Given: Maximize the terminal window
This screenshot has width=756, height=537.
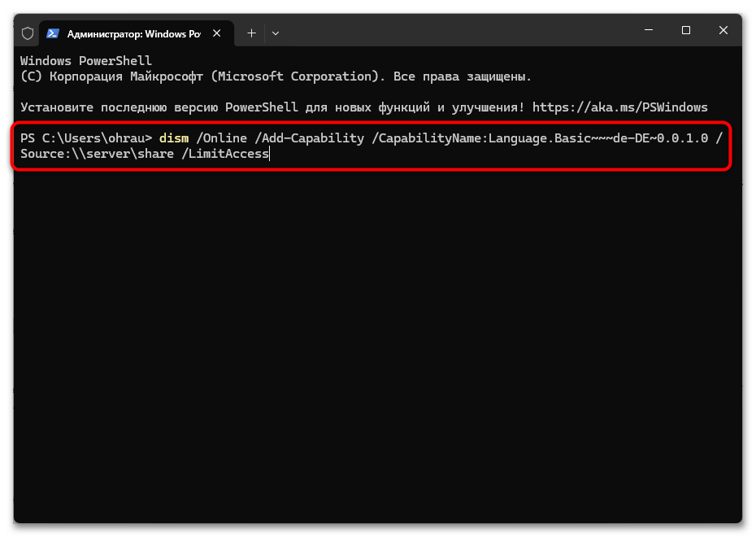Looking at the screenshot, I should [685, 30].
